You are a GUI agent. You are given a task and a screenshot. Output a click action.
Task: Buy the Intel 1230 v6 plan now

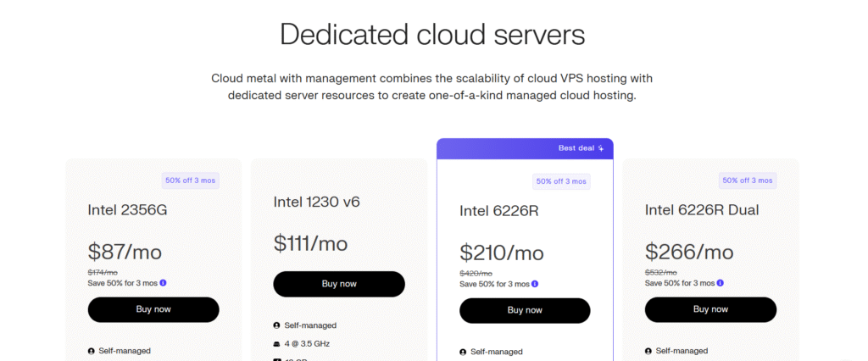pyautogui.click(x=339, y=284)
